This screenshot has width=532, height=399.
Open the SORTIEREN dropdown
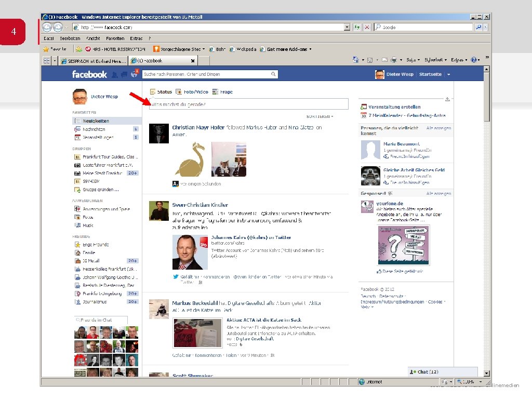pos(320,116)
